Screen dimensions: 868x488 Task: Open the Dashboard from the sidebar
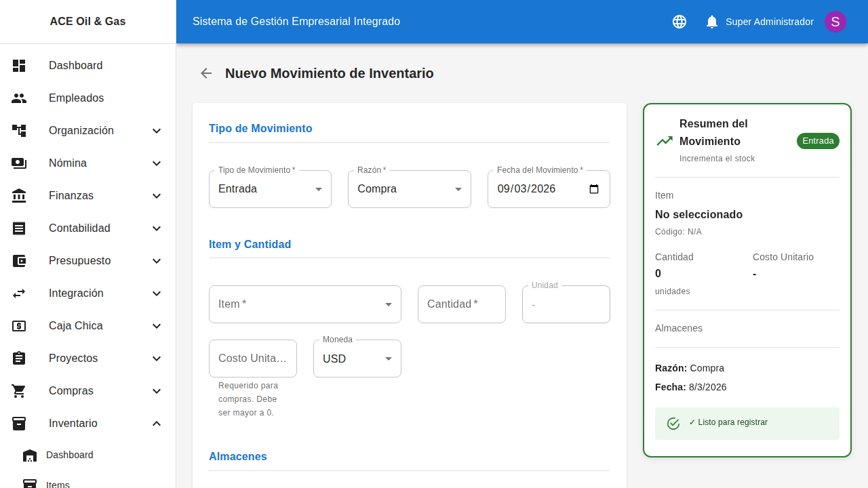(19, 65)
